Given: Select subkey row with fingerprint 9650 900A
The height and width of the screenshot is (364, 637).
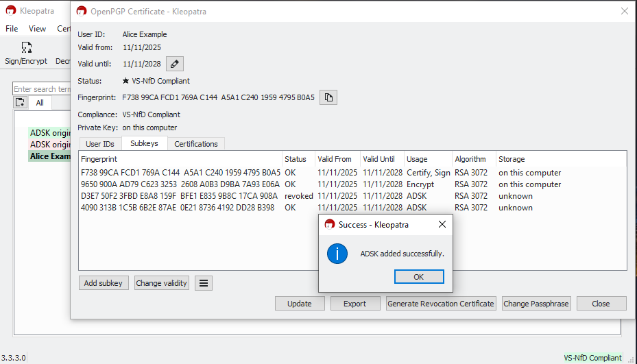Looking at the screenshot, I should click(x=352, y=184).
